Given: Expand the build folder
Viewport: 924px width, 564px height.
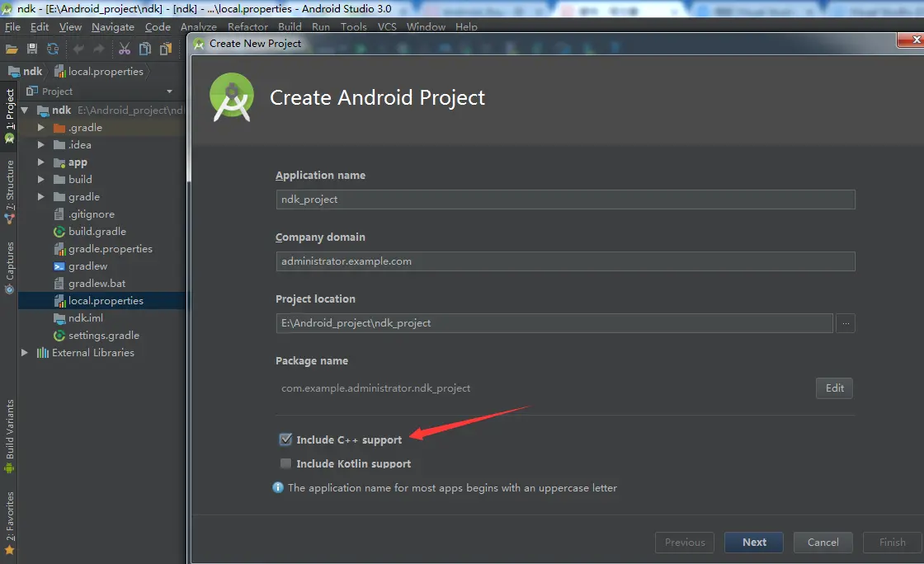Looking at the screenshot, I should tap(40, 179).
